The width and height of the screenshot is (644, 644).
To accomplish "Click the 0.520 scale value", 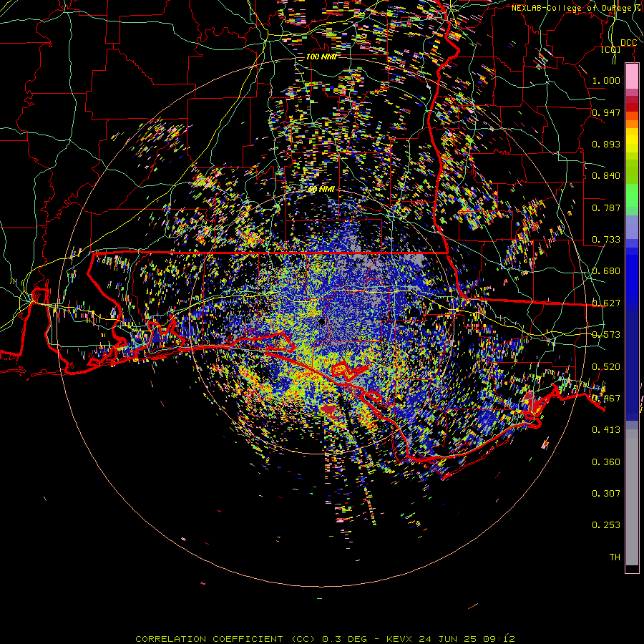I will tap(606, 367).
